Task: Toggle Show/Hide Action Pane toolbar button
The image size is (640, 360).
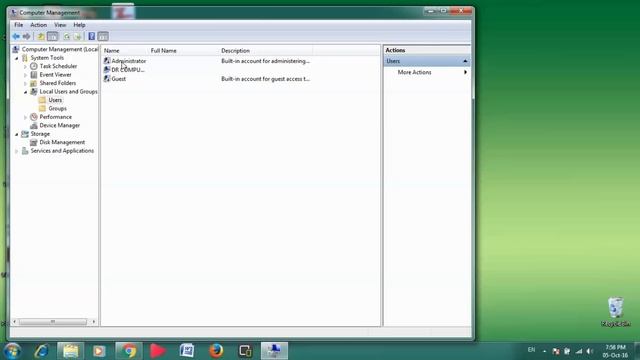Action: 103,36
